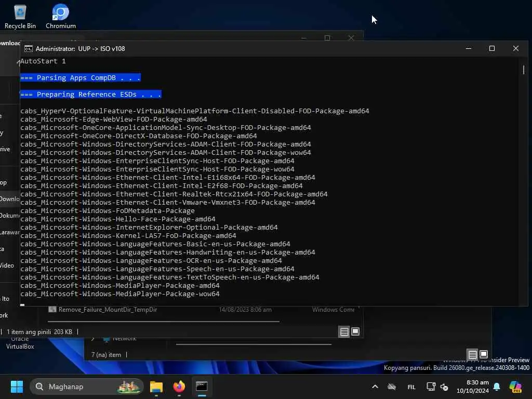Minimize the UUP -> ISO command window
This screenshot has width=532, height=399.
coord(469,48)
